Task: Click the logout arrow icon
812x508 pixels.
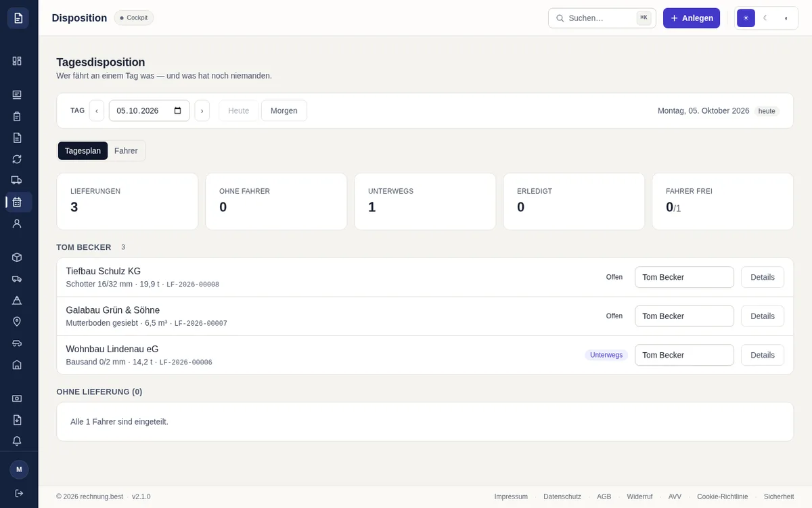Action: [x=19, y=493]
